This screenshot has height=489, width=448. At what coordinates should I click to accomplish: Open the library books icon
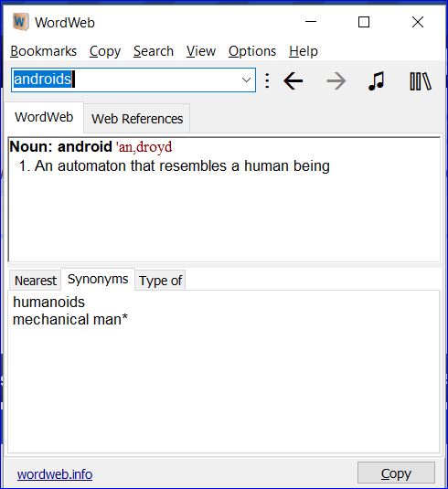(421, 81)
